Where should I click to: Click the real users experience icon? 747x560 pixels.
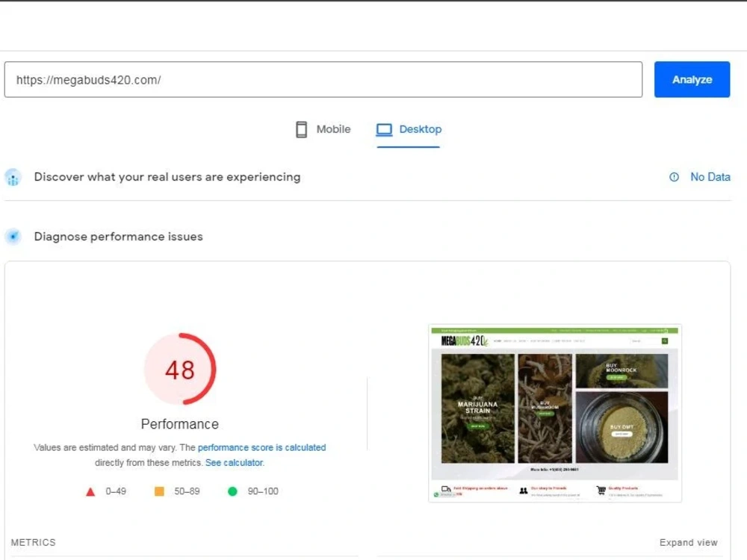click(x=13, y=178)
